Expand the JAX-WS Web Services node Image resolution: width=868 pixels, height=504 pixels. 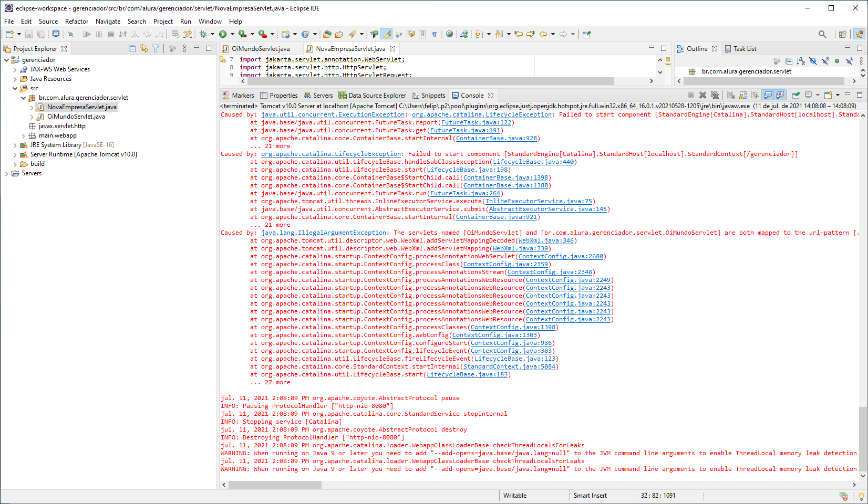[x=15, y=69]
